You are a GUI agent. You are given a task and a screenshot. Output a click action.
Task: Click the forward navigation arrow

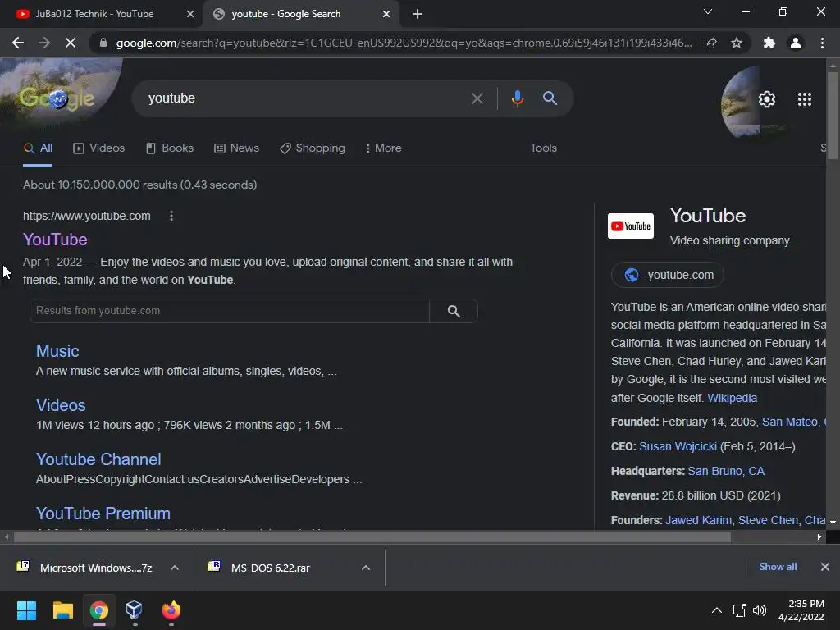[x=44, y=43]
